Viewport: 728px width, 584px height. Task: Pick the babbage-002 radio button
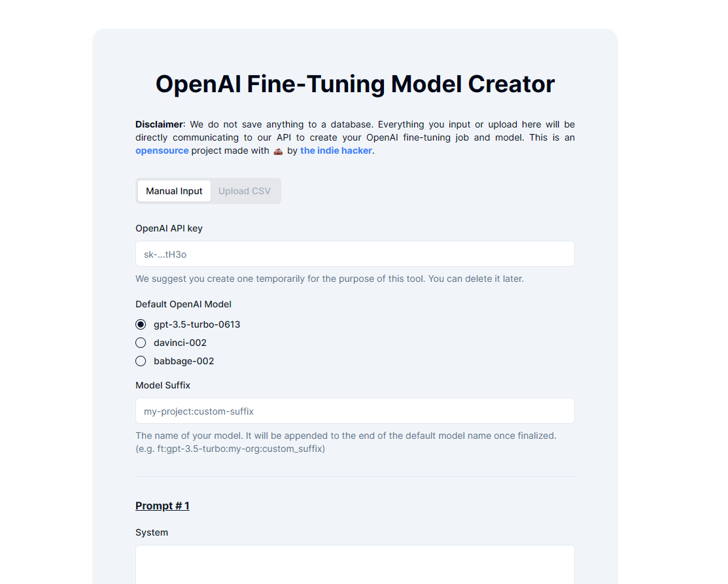click(x=141, y=361)
